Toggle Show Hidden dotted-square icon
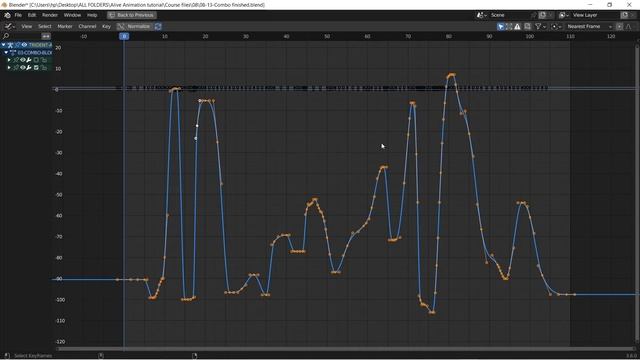 (x=509, y=27)
